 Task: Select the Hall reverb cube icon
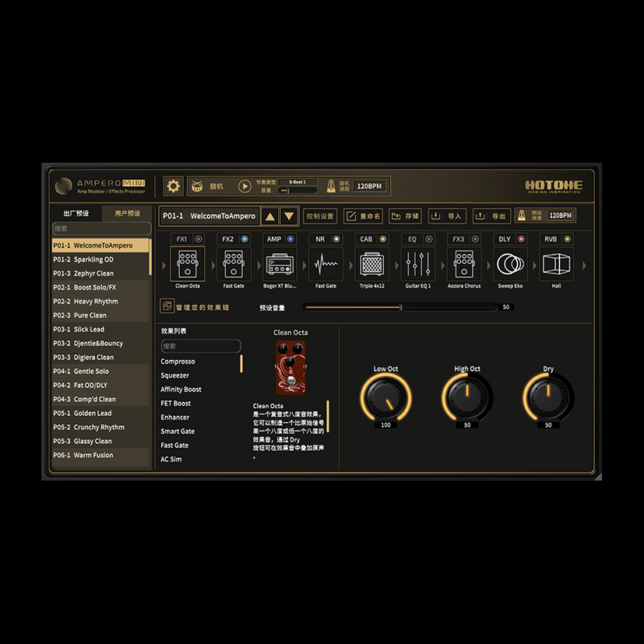point(556,265)
